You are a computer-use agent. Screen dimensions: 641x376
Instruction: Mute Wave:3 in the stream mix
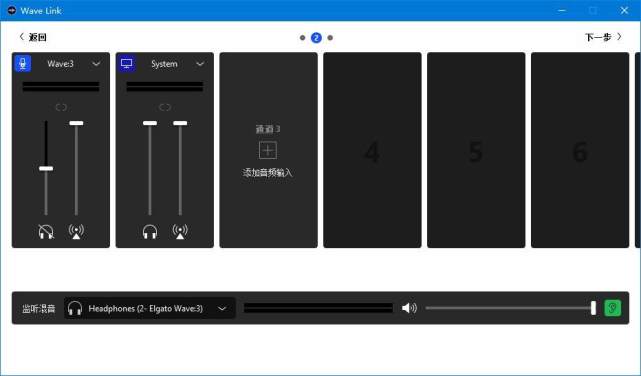(76, 232)
